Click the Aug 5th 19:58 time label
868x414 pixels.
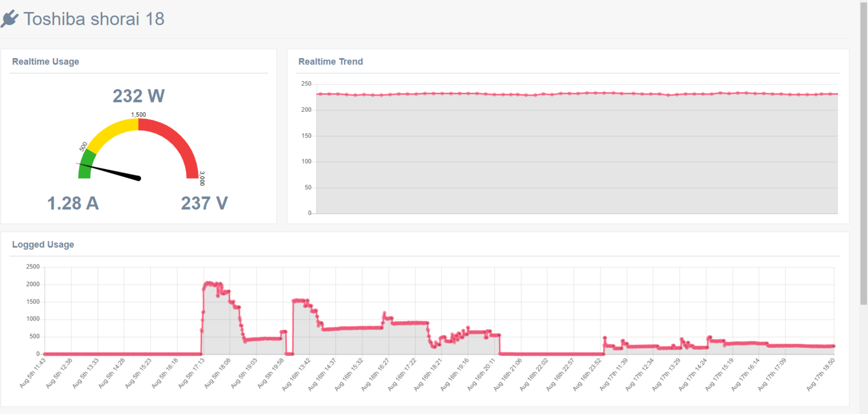(x=271, y=373)
